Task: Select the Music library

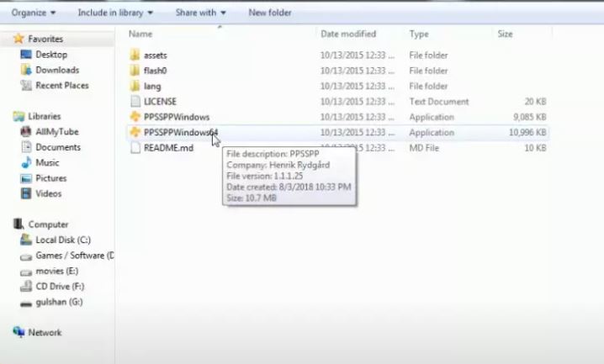Action: click(x=47, y=162)
